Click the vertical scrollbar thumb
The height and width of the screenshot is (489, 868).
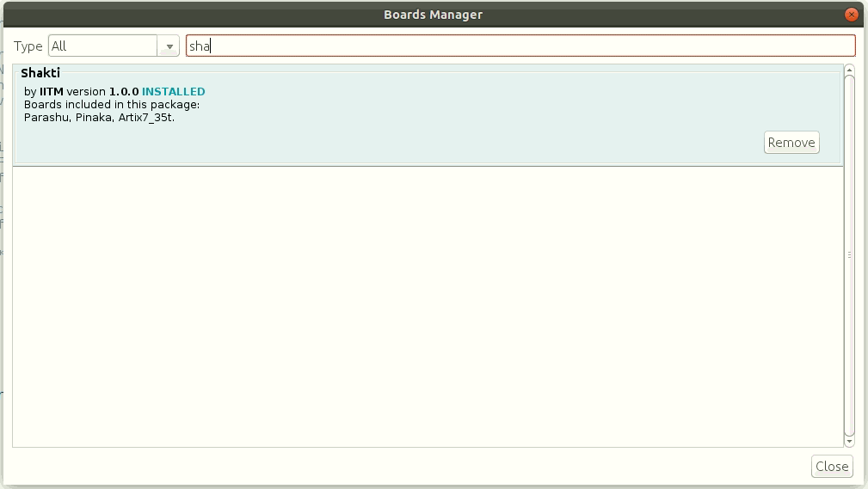coord(849,255)
